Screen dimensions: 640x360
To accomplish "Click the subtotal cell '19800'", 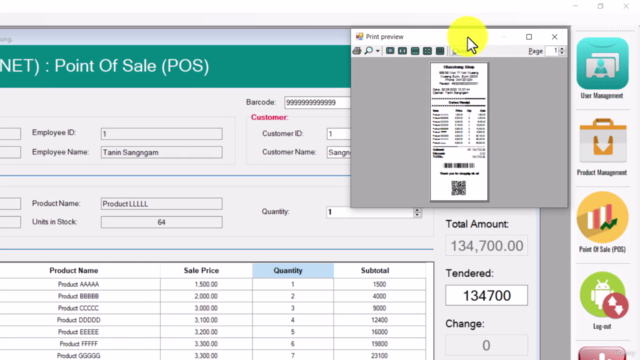I will pyautogui.click(x=379, y=344).
